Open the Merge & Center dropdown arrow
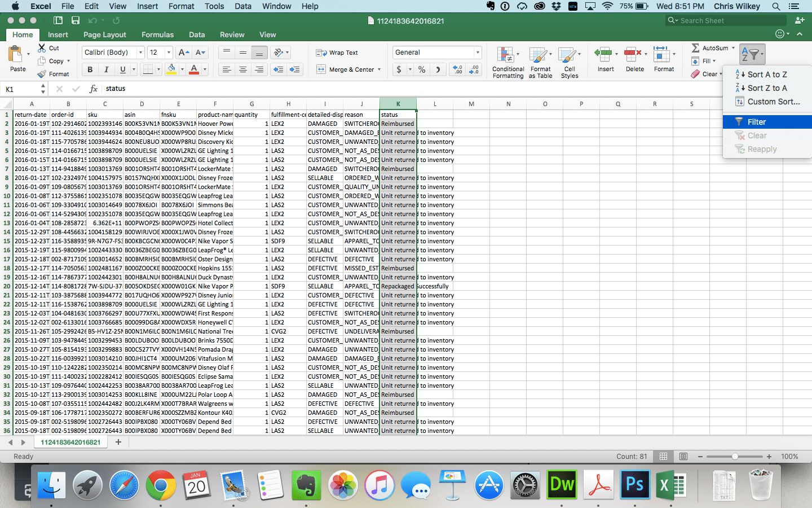This screenshot has height=508, width=812. [x=379, y=69]
